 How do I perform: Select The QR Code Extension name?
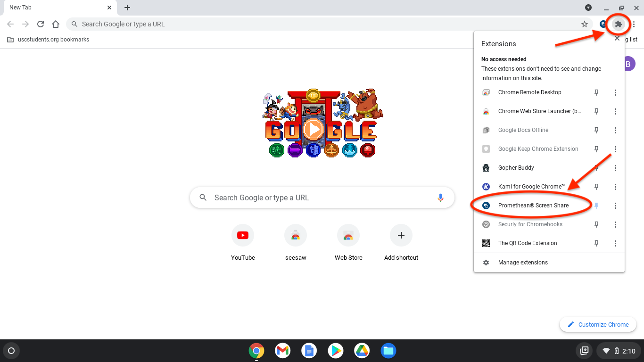click(x=528, y=243)
